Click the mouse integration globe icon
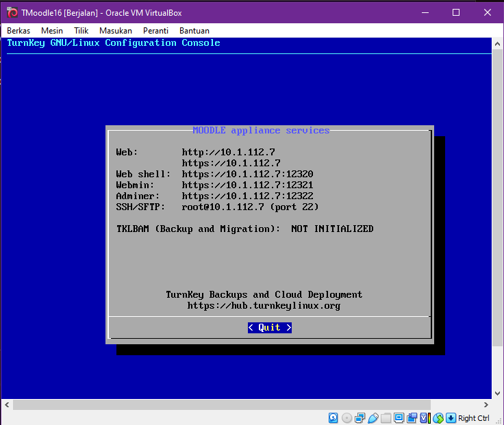This screenshot has height=425, width=504. click(x=438, y=418)
